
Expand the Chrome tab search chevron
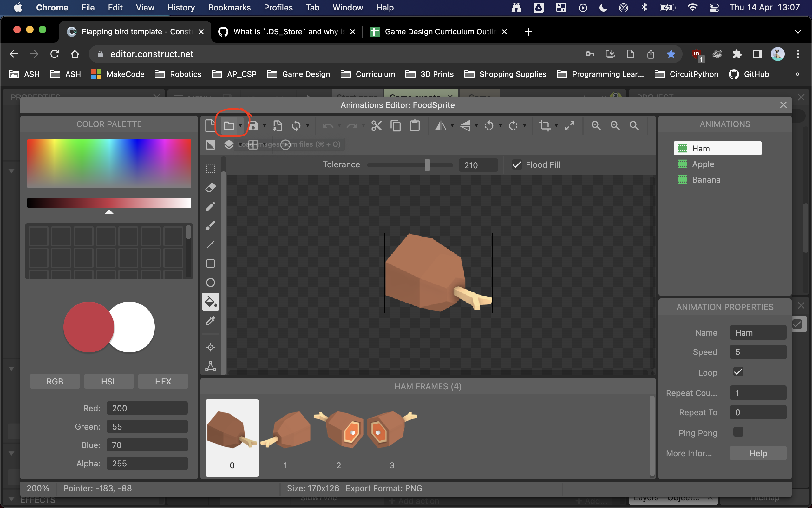click(x=798, y=32)
